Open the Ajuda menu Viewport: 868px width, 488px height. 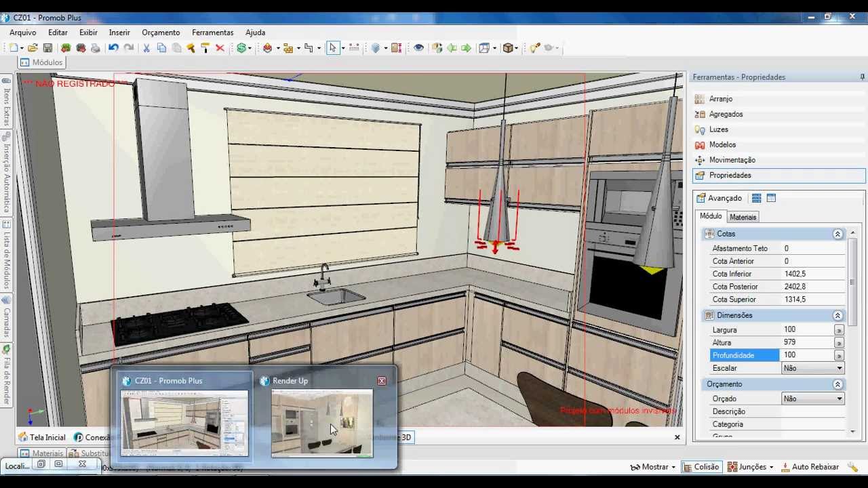[x=255, y=33]
